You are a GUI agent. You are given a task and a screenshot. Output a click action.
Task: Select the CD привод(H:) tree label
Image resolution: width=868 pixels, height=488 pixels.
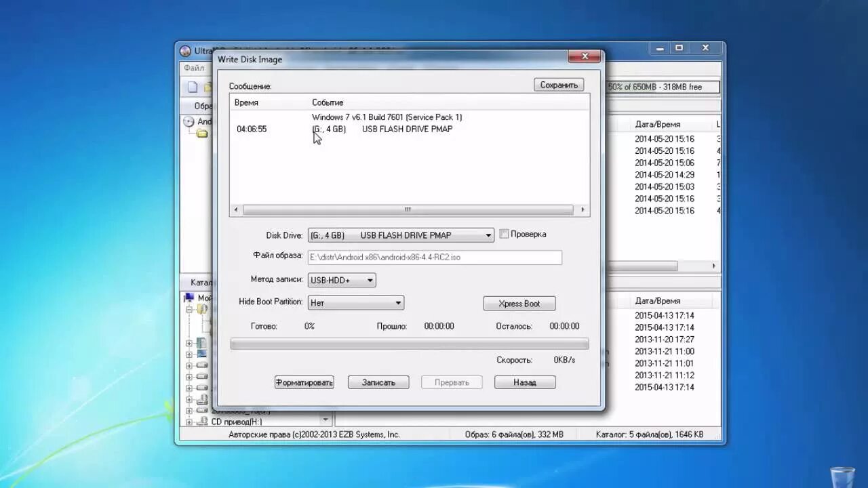coord(237,422)
